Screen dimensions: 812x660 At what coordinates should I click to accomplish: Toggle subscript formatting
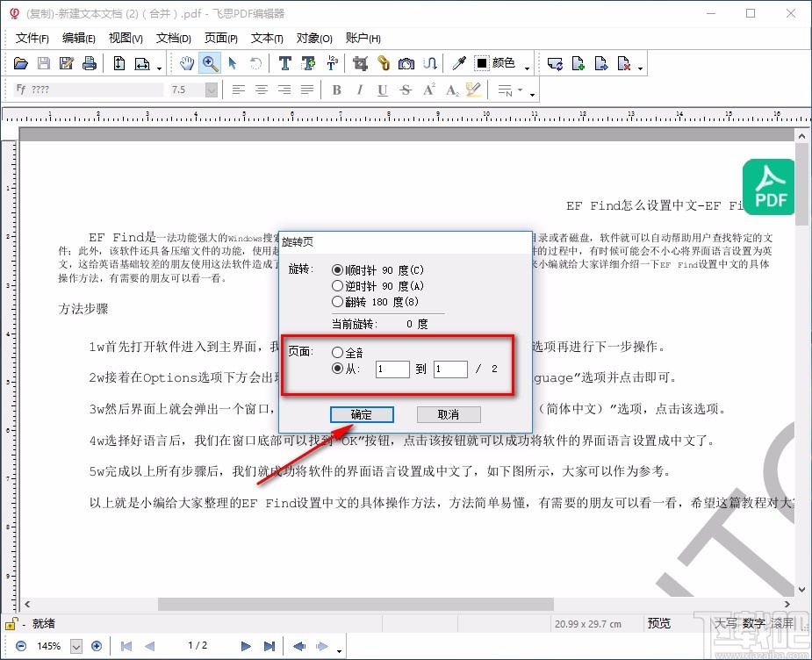(452, 90)
